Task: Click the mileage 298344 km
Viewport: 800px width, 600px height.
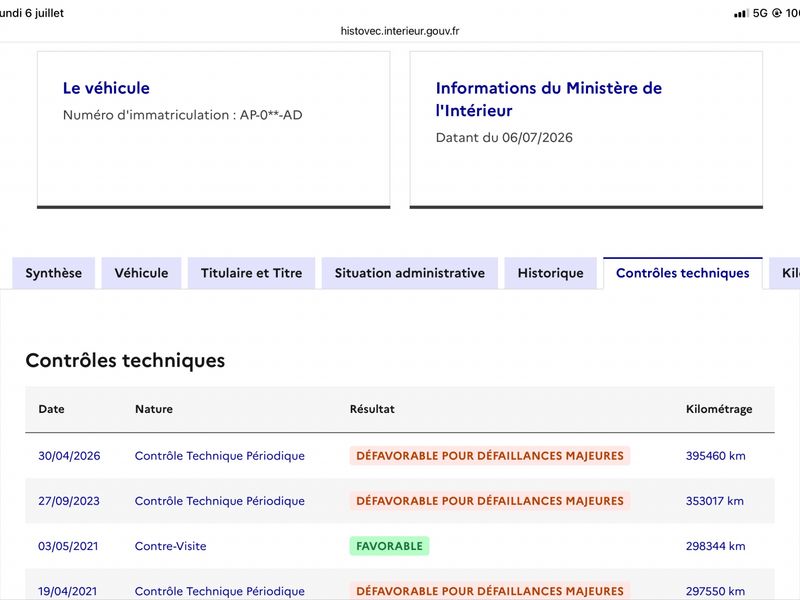Action: [715, 546]
